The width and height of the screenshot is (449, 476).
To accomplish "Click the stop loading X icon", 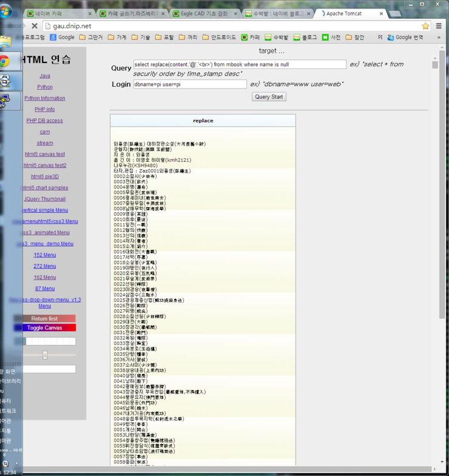I will tap(35, 26).
